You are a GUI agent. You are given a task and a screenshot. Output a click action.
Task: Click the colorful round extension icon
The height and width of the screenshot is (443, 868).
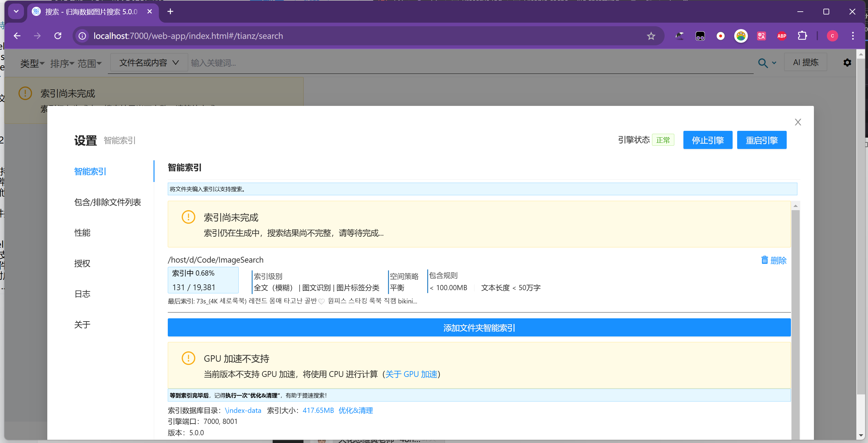click(741, 36)
